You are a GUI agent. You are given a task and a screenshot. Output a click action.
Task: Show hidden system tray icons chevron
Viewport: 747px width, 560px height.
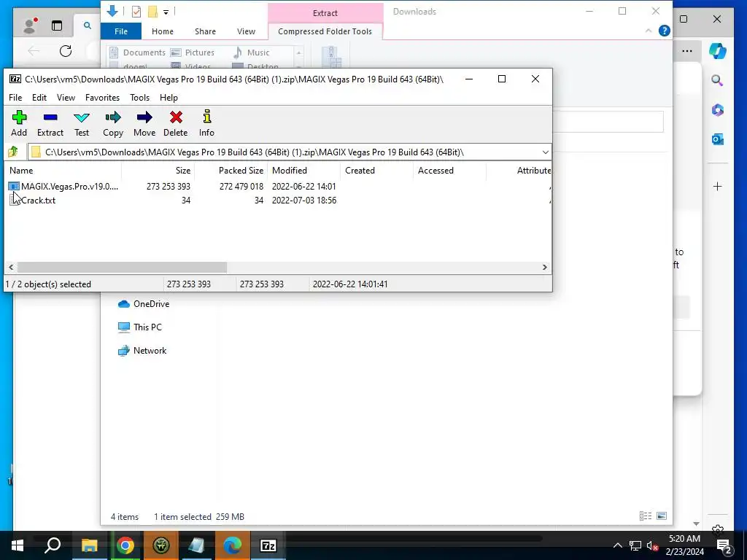(617, 545)
